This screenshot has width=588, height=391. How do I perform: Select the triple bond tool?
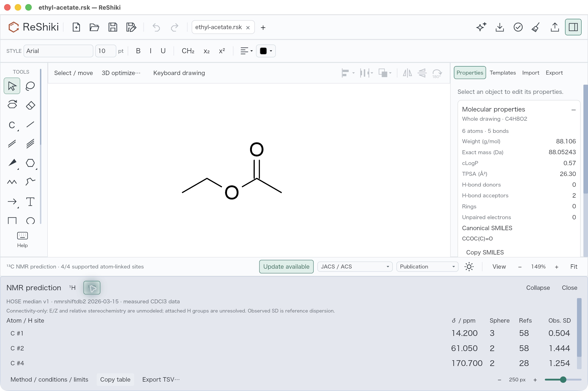(30, 144)
